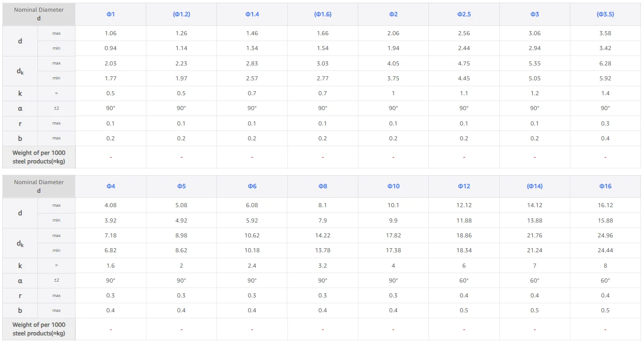Open the Φ2 nominal diameter link
Viewport: 644px width, 343px height.
[x=393, y=14]
